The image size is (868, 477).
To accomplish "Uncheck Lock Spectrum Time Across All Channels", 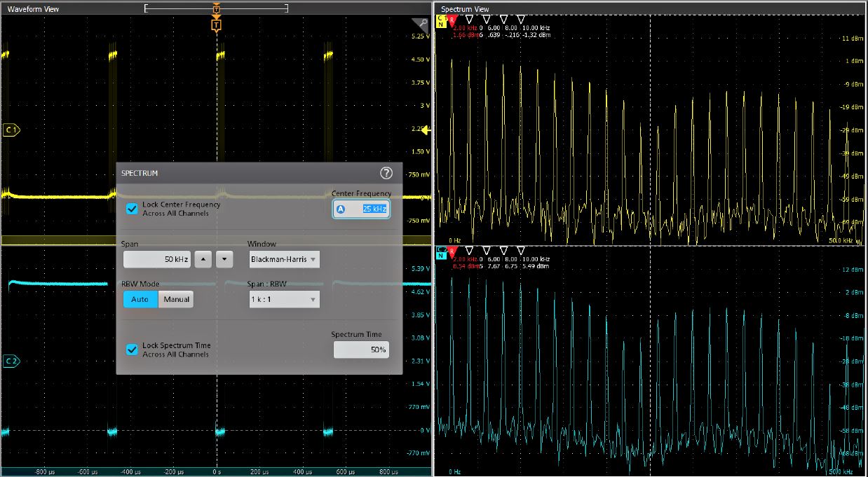I will pos(132,350).
